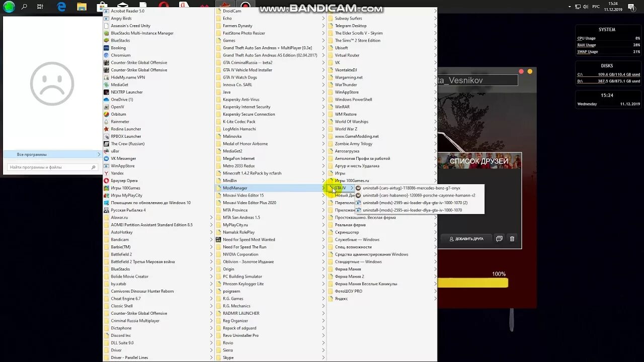Open Стандартные — Windows folder

click(382, 262)
